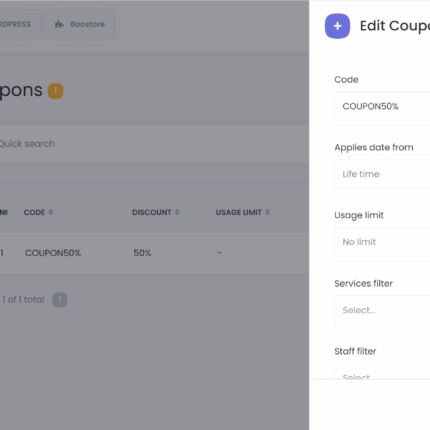Image resolution: width=430 pixels, height=430 pixels.
Task: Click the Usage limit No limit field
Action: 382,242
